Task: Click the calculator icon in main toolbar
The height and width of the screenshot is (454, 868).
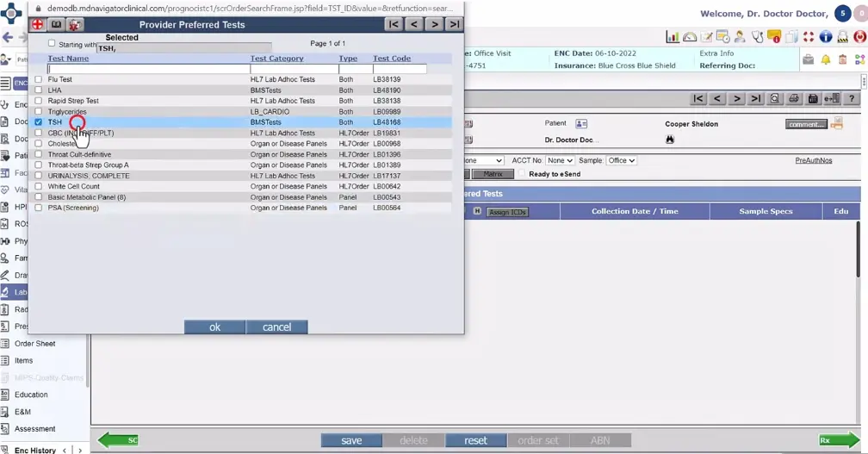Action: click(x=813, y=98)
